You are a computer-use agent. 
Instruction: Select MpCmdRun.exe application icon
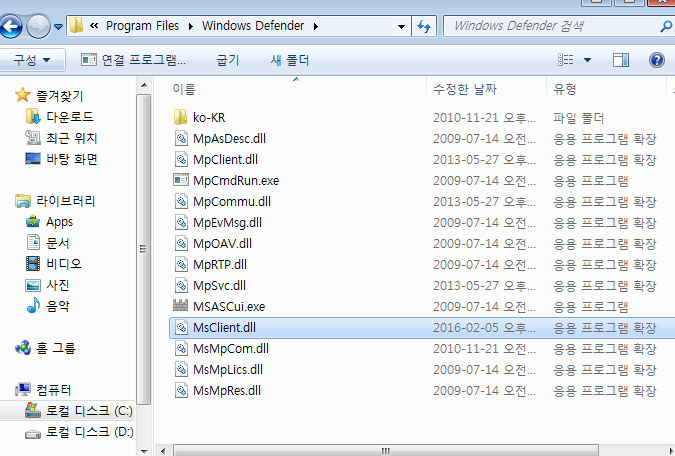pyautogui.click(x=181, y=180)
